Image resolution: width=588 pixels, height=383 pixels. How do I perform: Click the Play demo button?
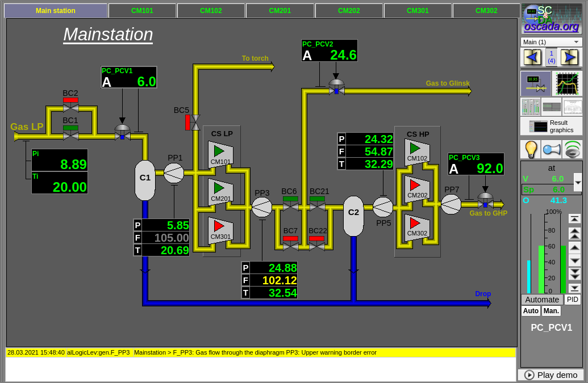[551, 375]
